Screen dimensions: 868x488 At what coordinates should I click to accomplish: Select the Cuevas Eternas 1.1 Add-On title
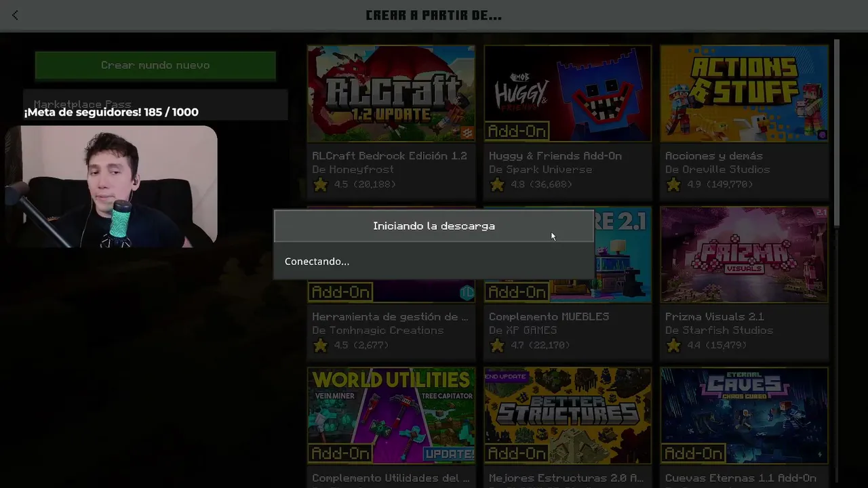(x=741, y=479)
